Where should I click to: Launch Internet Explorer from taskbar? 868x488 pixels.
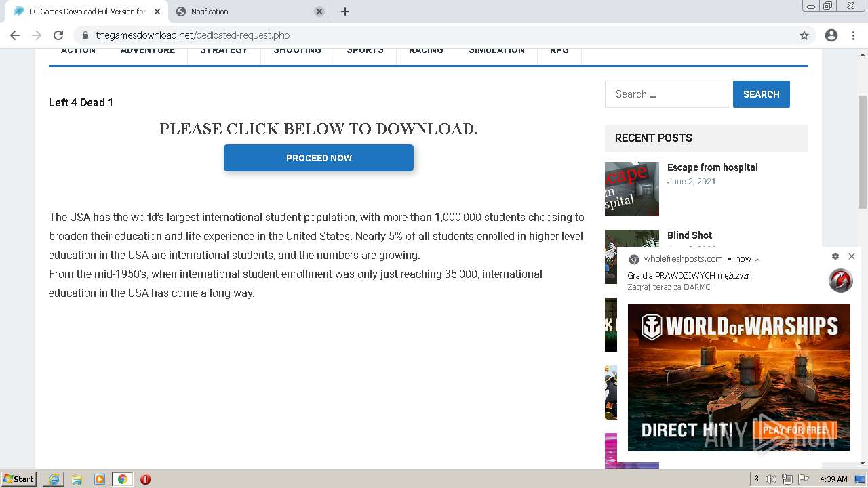point(54,479)
